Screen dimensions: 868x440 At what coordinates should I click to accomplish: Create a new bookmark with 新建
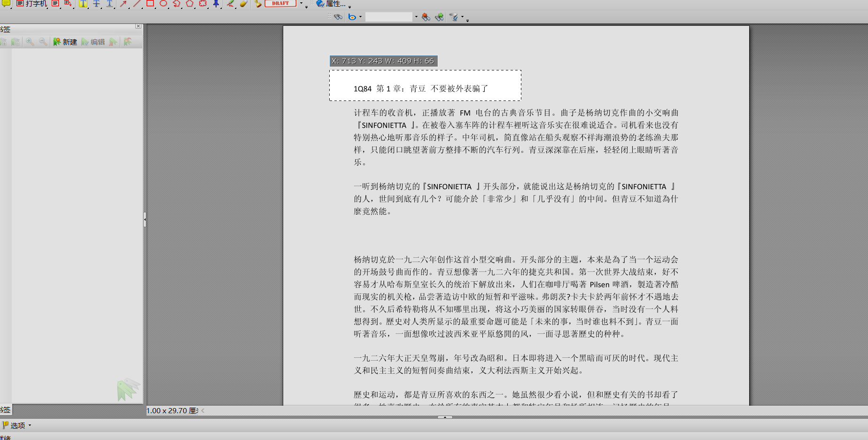tap(65, 42)
